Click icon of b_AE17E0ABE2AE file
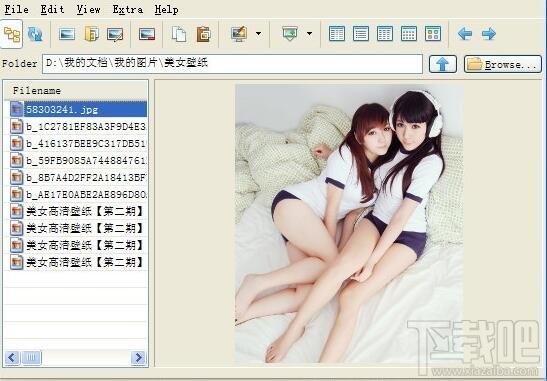The width and height of the screenshot is (547, 381). [16, 194]
